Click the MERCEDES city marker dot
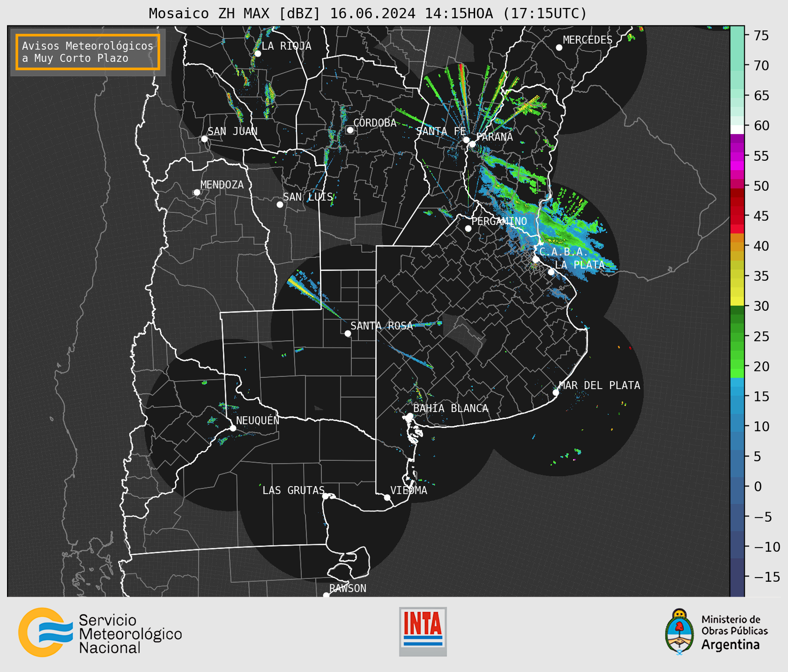Viewport: 788px width, 672px height. click(559, 48)
